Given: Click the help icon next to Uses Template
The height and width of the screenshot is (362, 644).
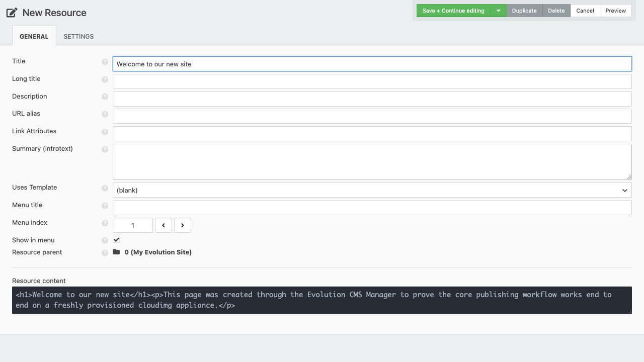Looking at the screenshot, I should 105,188.
